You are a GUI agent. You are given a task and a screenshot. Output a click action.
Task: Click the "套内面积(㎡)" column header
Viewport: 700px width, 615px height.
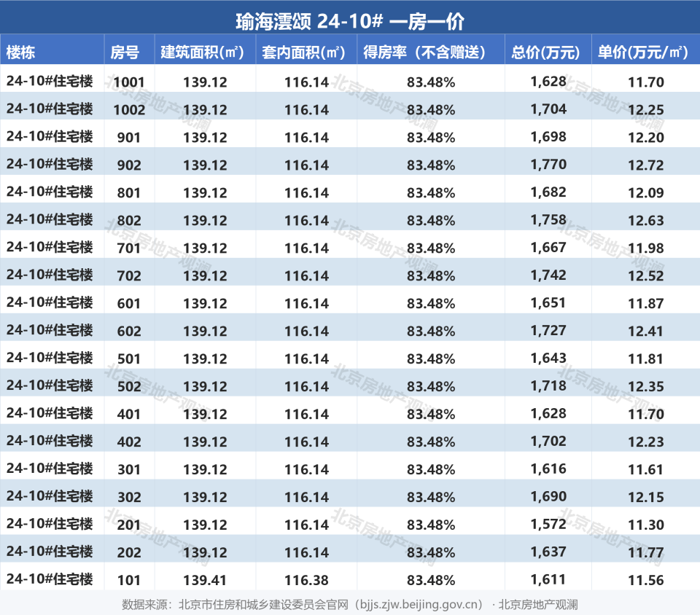(303, 52)
